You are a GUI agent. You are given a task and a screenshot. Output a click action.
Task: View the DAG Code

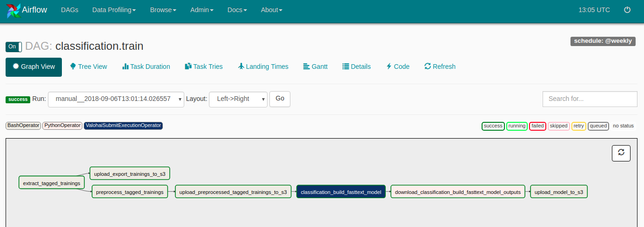tap(398, 67)
